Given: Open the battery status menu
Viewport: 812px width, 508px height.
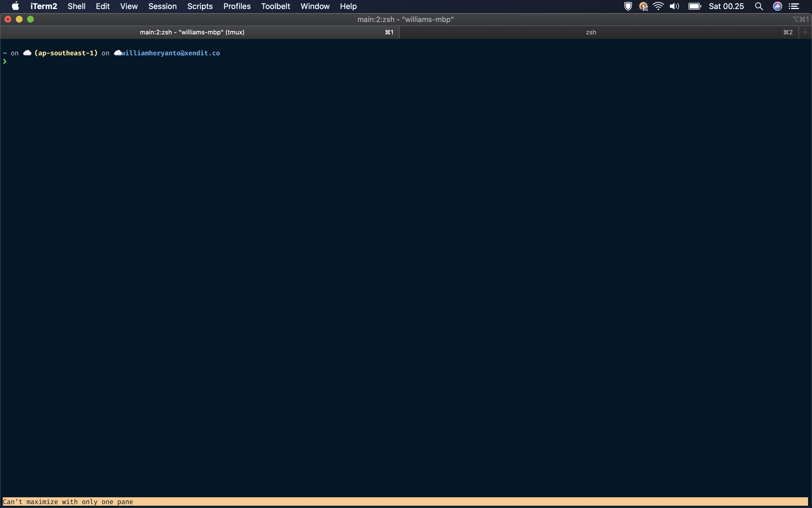Looking at the screenshot, I should pyautogui.click(x=694, y=6).
